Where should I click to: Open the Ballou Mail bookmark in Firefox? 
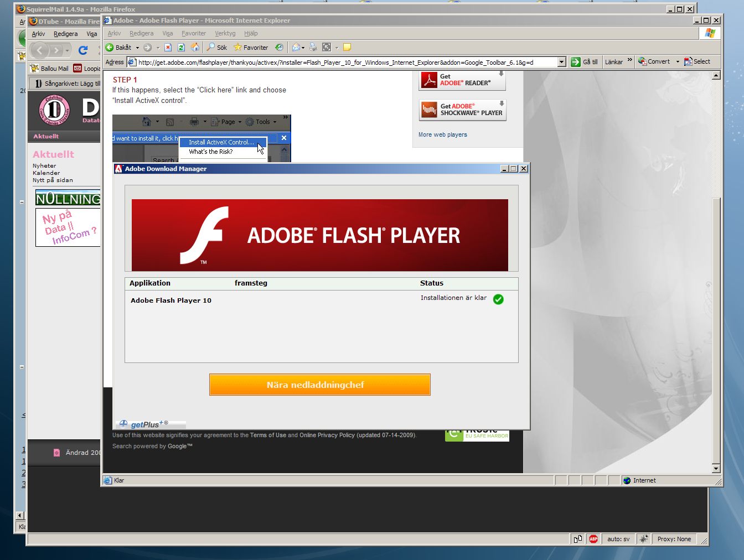(50, 69)
